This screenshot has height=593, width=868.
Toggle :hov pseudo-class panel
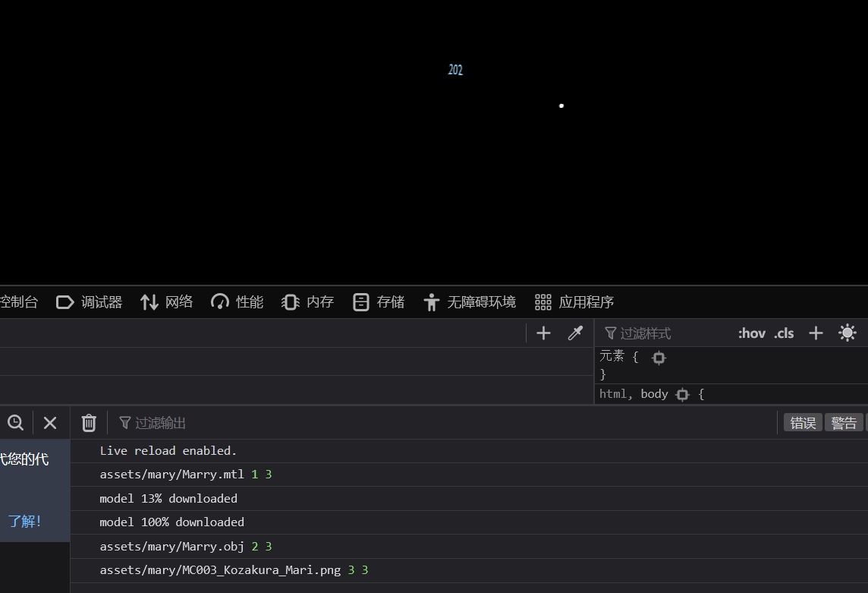pos(751,333)
